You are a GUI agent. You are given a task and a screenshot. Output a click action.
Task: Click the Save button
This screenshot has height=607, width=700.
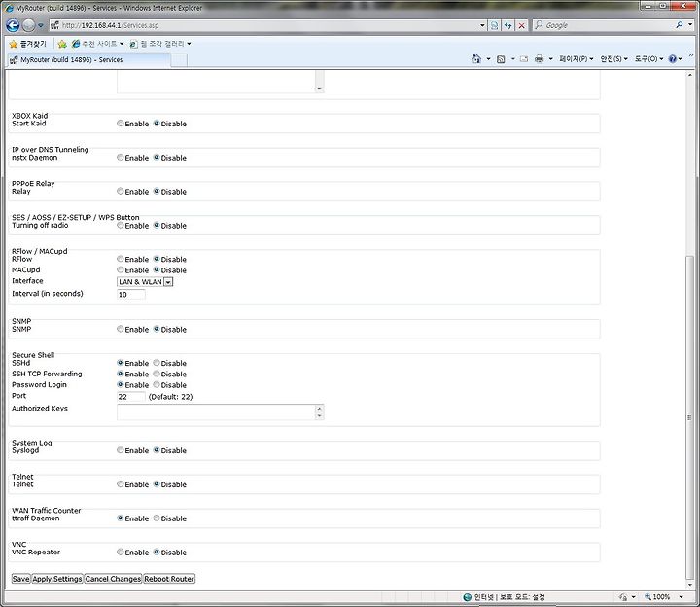(x=21, y=579)
